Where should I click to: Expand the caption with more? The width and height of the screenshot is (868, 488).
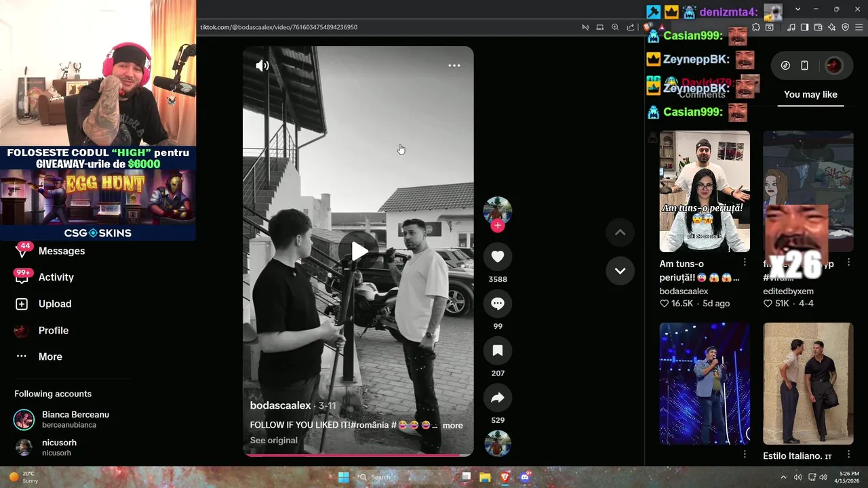coord(452,426)
